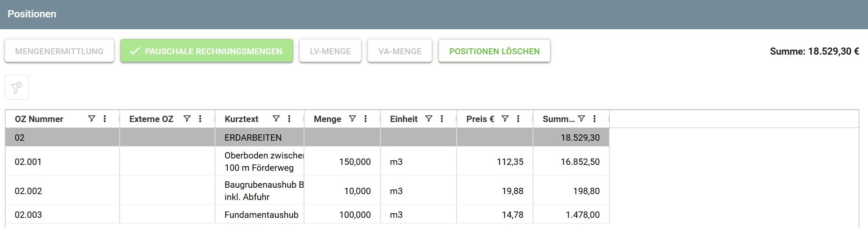Open OZ Nummer column options menu

click(x=105, y=119)
